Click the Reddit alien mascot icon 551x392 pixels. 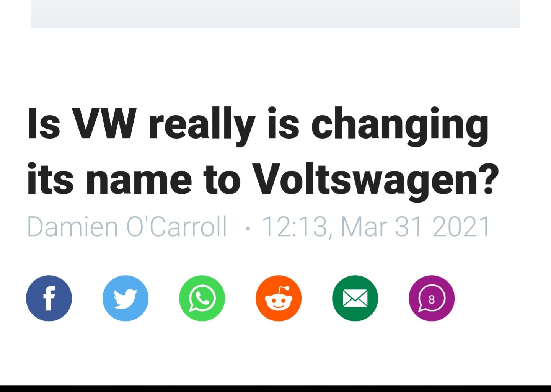(279, 298)
